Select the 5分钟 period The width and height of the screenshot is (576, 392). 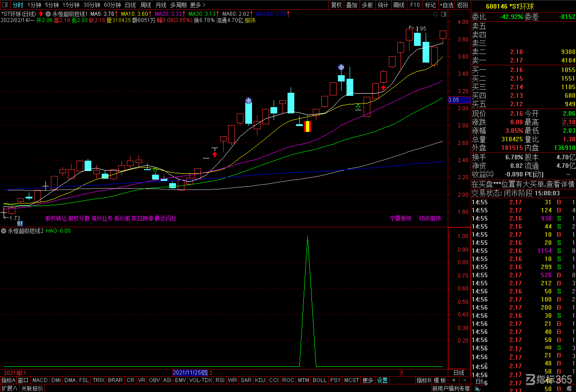click(52, 5)
